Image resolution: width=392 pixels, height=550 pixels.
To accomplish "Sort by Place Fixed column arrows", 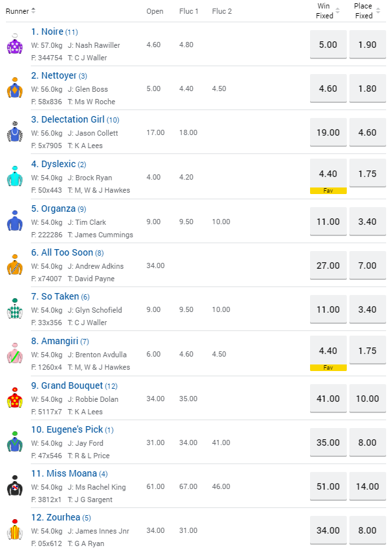I will coord(378,11).
